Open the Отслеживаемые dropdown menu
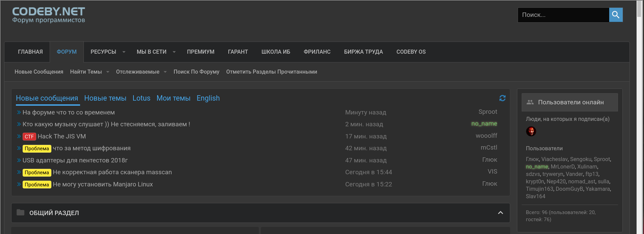Image resolution: width=644 pixels, height=234 pixels. click(x=165, y=72)
